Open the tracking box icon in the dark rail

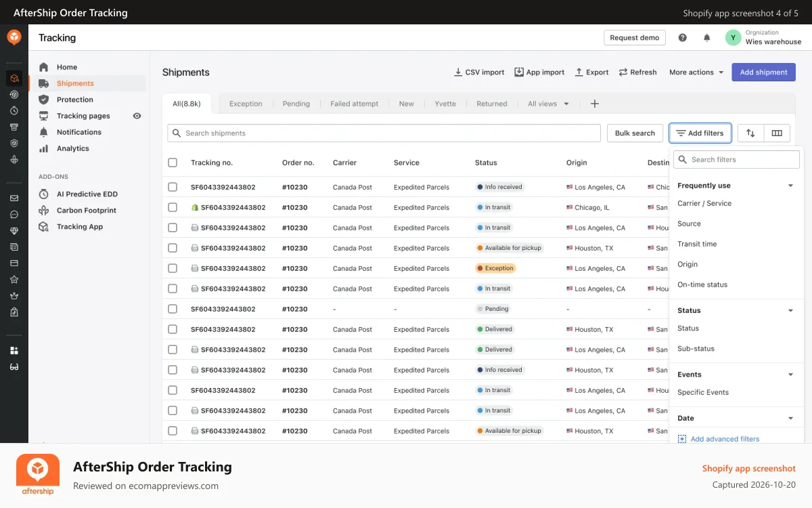pos(14,78)
